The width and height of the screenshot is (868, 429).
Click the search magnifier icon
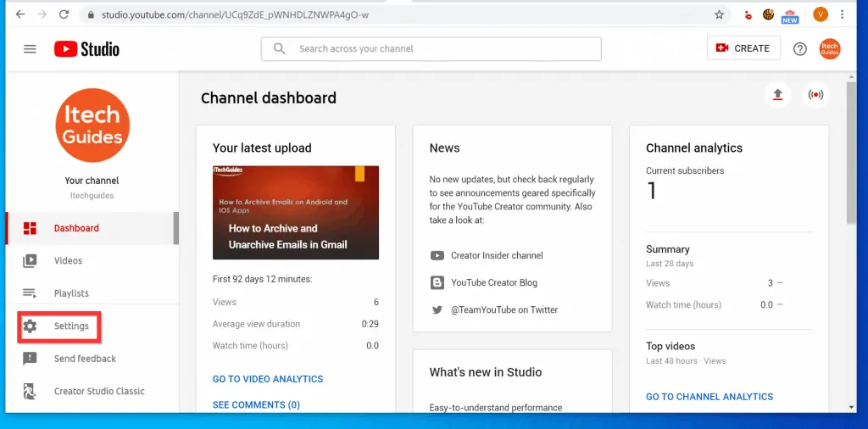(x=280, y=48)
